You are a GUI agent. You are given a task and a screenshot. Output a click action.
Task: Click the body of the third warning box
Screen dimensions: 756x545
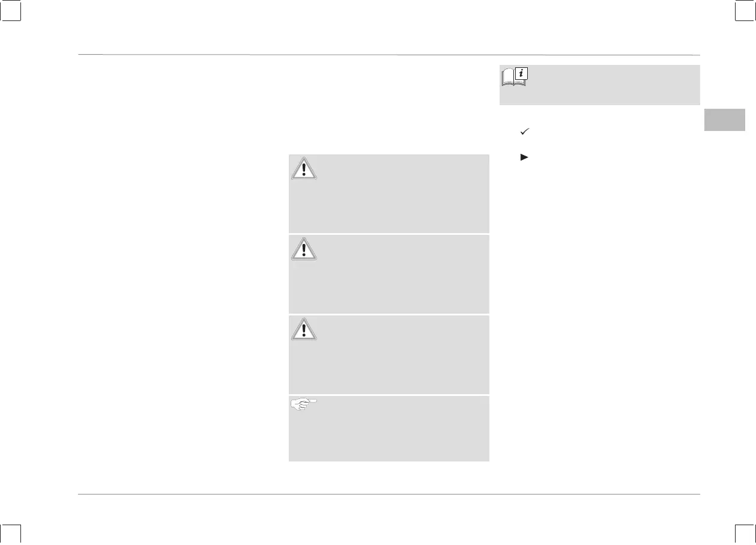pyautogui.click(x=389, y=354)
